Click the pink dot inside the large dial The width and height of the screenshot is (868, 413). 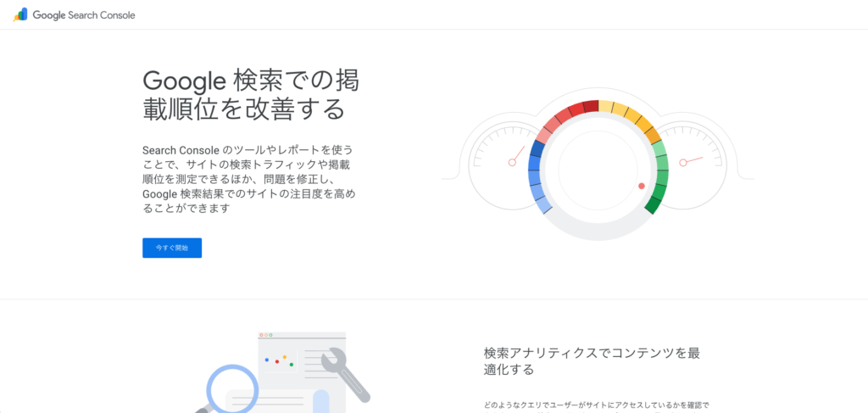[642, 185]
